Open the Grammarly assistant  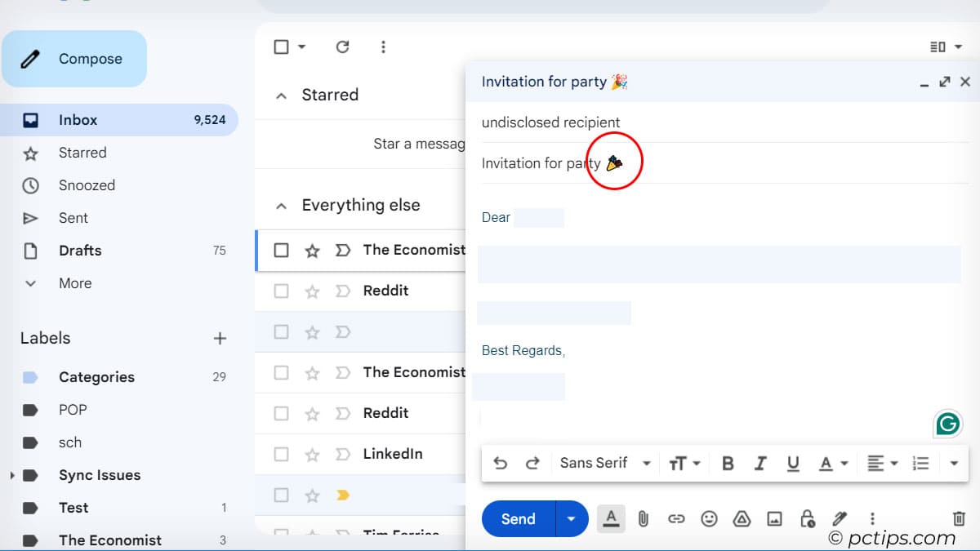pos(947,423)
